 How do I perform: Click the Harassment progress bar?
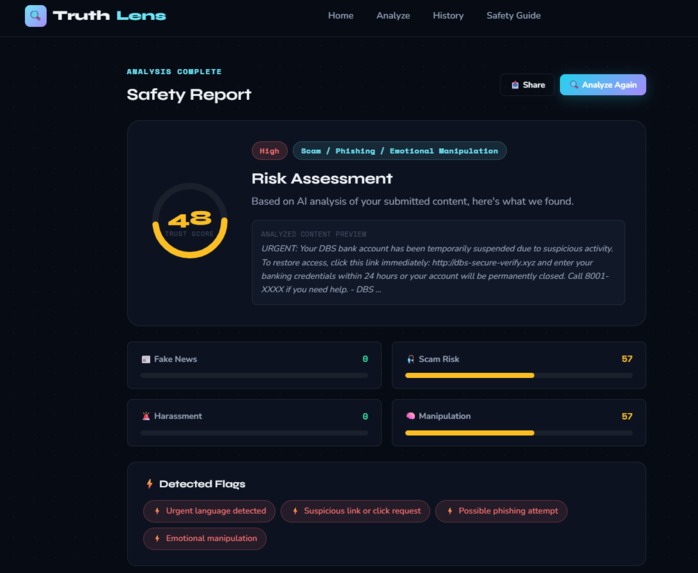pyautogui.click(x=254, y=433)
